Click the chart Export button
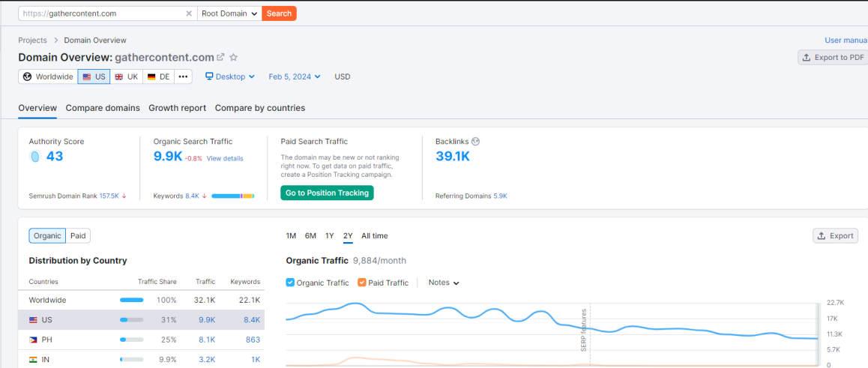Screen dimensions: 868x368 tap(835, 236)
